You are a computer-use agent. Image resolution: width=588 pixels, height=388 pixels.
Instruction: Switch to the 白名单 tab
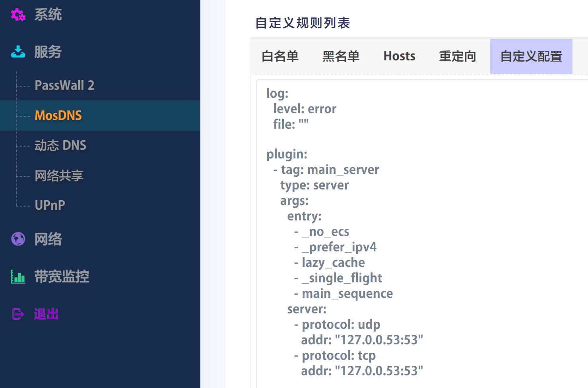click(x=280, y=56)
